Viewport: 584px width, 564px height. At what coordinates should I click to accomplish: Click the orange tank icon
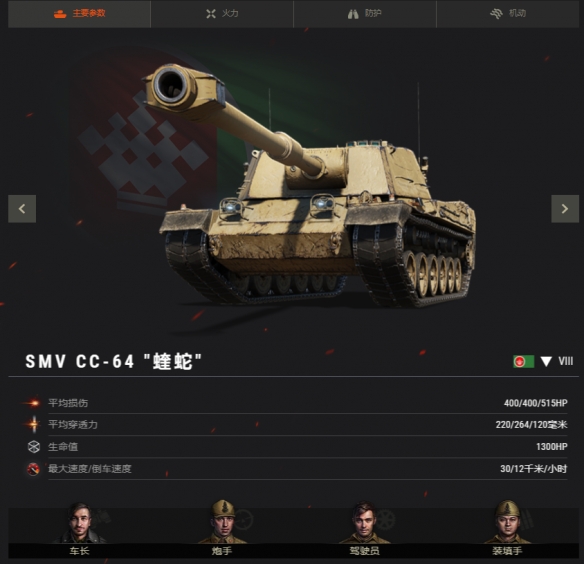[x=60, y=14]
